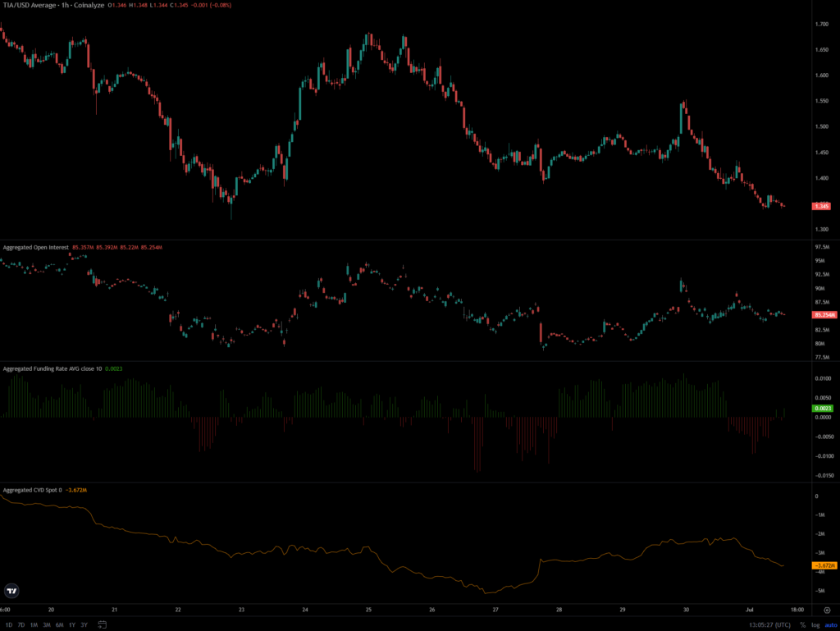Switch to the 1M range view

coord(34,624)
